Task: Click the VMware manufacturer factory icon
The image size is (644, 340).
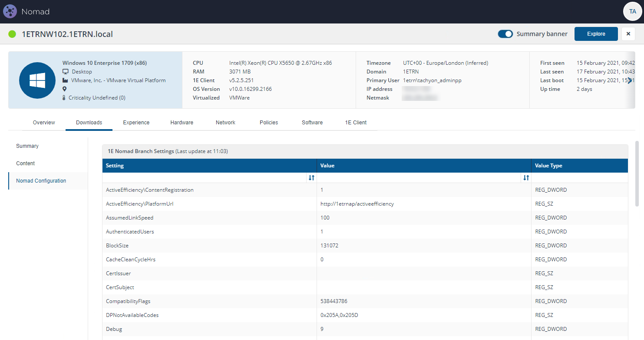Action: [x=66, y=80]
